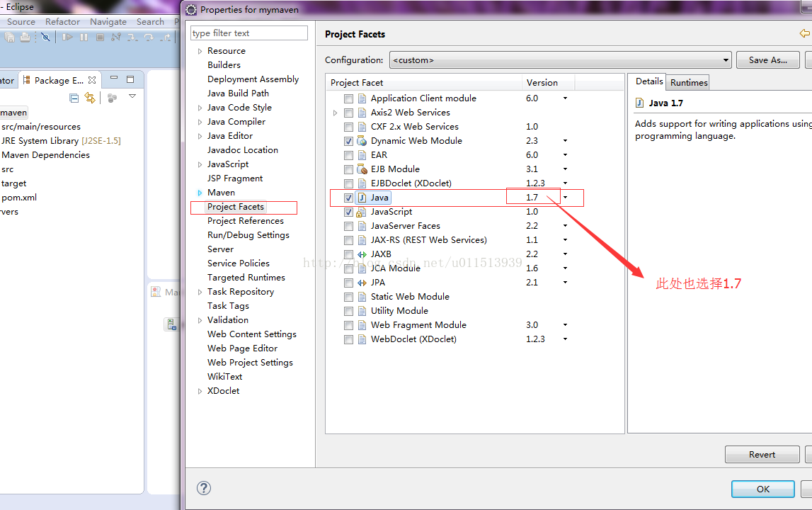Select Deployment Assembly in properties tree
This screenshot has height=510, width=812.
click(x=253, y=79)
